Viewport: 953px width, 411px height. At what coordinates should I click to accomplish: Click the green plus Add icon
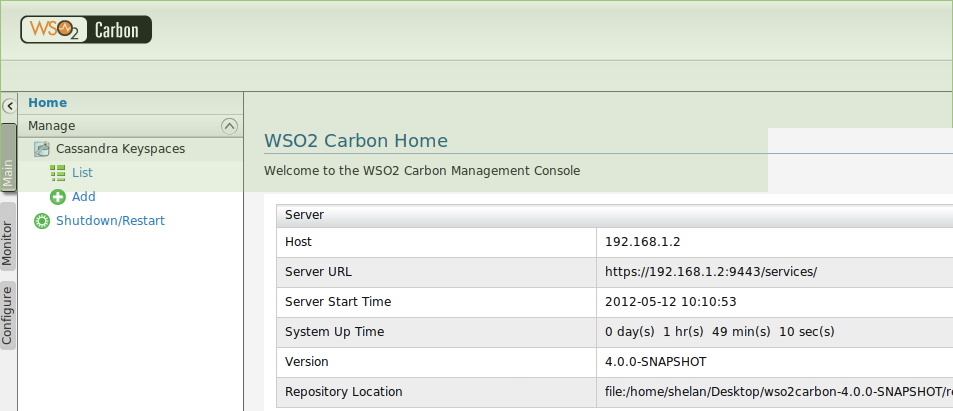58,197
